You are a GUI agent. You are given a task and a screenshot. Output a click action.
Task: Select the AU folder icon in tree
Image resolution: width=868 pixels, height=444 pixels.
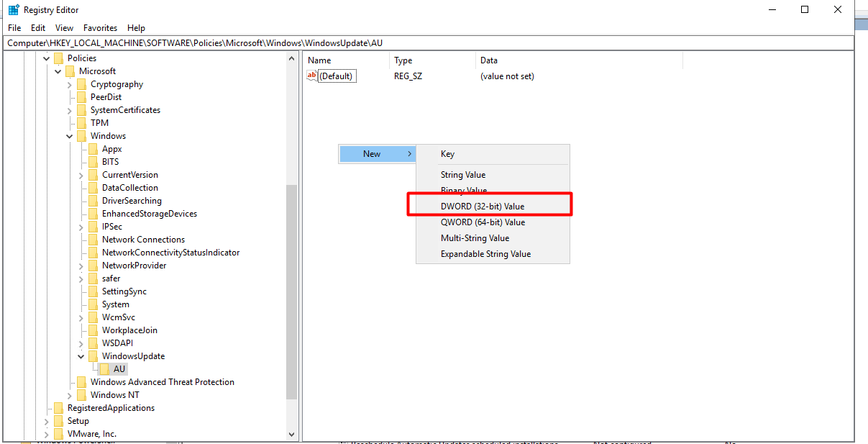(x=105, y=369)
